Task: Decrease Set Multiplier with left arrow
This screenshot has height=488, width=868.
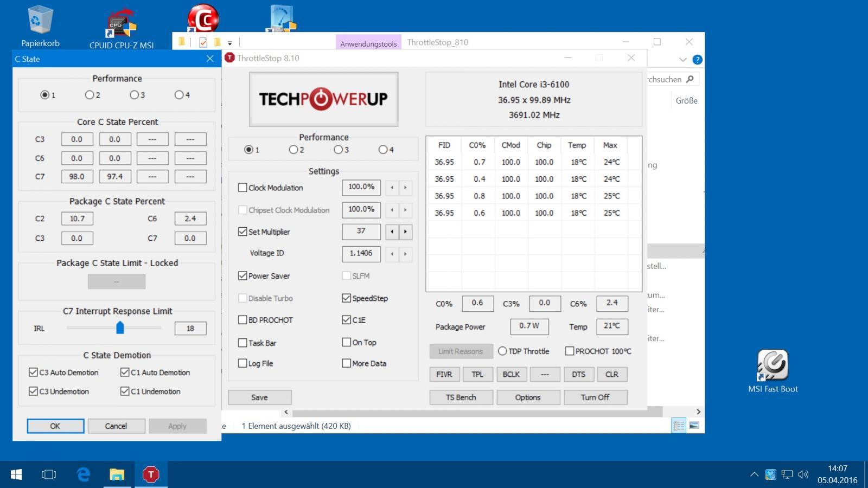Action: (392, 232)
